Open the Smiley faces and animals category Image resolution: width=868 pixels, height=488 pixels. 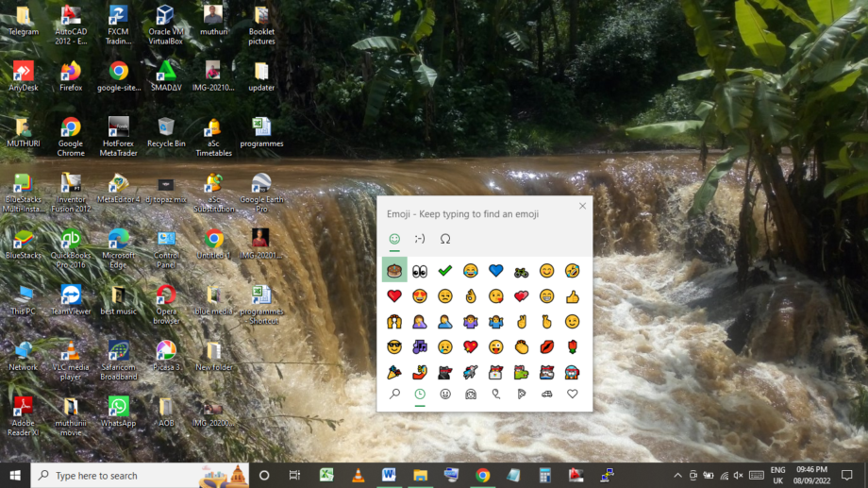click(445, 394)
